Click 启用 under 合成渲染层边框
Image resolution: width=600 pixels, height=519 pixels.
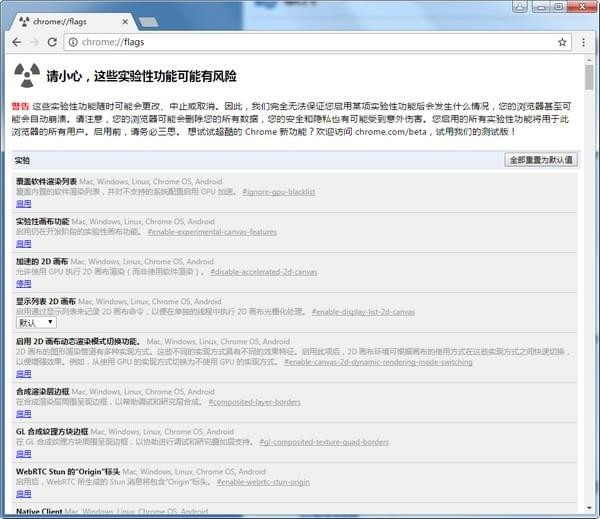[23, 413]
